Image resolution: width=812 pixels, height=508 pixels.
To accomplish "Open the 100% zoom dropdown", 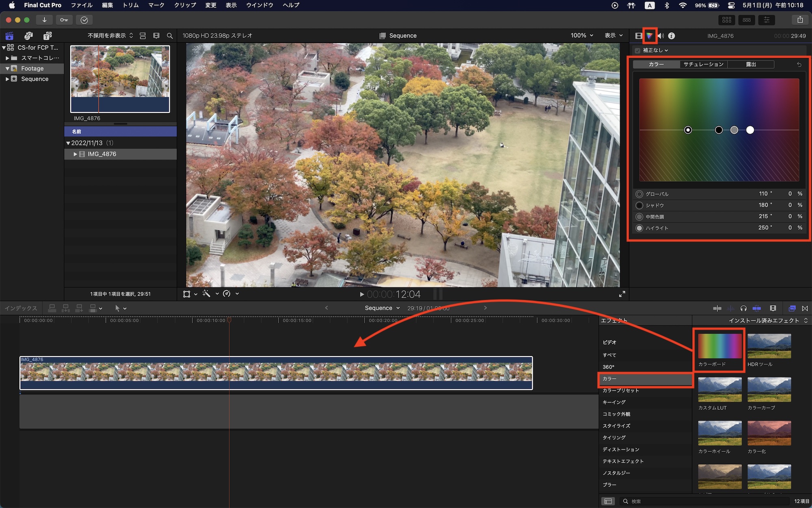I will [x=582, y=35].
